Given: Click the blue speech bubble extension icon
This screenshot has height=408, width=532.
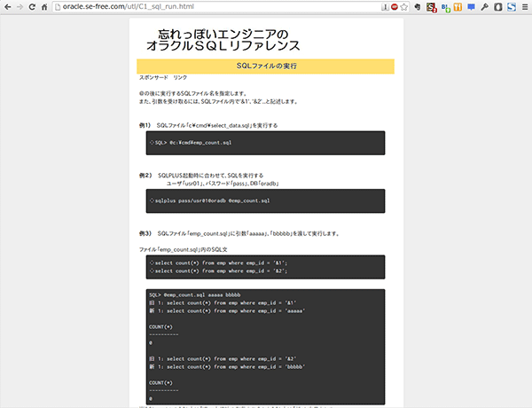Looking at the screenshot, I should (x=471, y=7).
